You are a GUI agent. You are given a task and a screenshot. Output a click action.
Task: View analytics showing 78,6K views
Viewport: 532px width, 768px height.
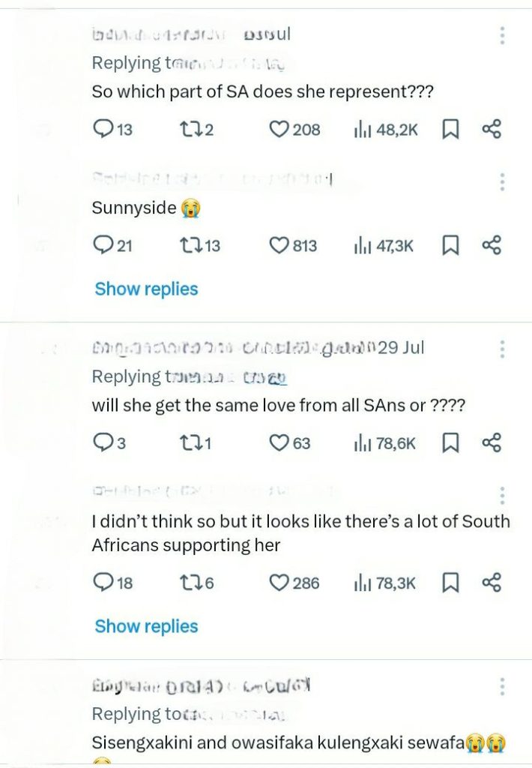point(385,443)
